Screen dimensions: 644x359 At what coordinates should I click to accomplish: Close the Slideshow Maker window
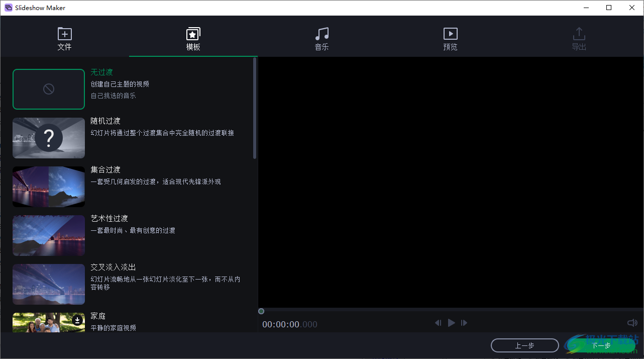[632, 8]
